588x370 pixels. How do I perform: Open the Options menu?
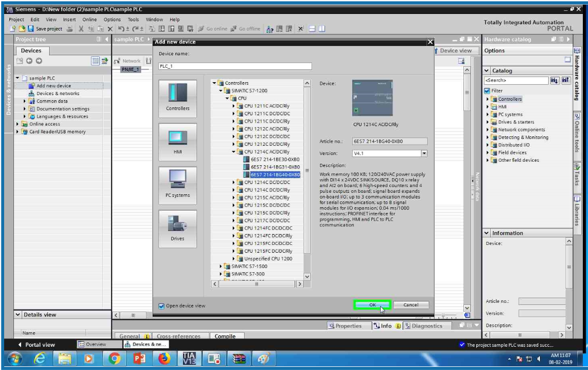pyautogui.click(x=112, y=20)
